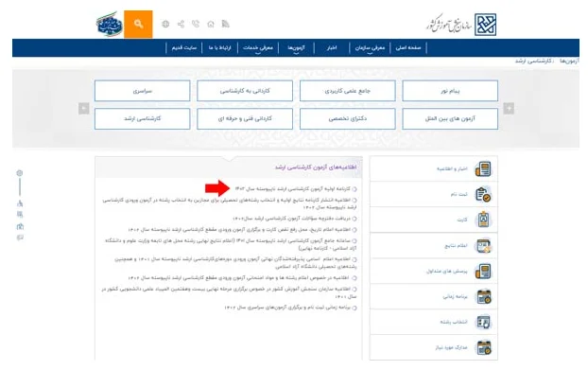Open the سامانه جامع آزمون کارشناسی ارشد announcement
This screenshot has height=370, width=588.
(x=231, y=245)
